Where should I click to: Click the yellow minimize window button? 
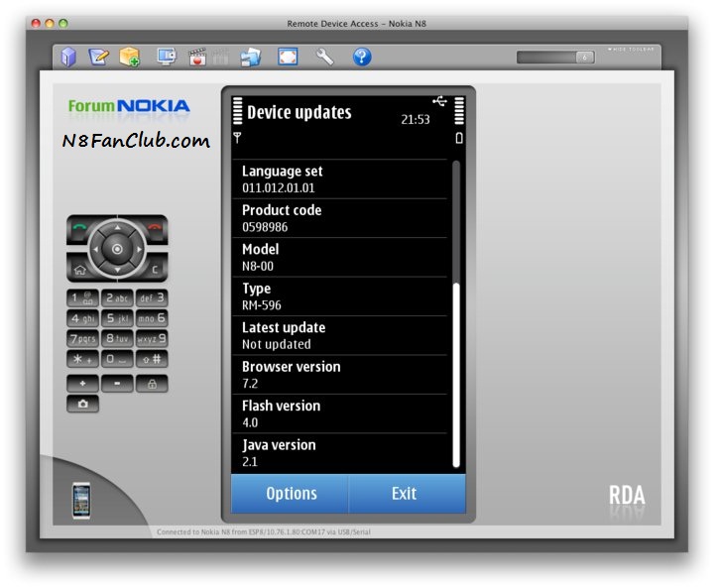point(50,23)
